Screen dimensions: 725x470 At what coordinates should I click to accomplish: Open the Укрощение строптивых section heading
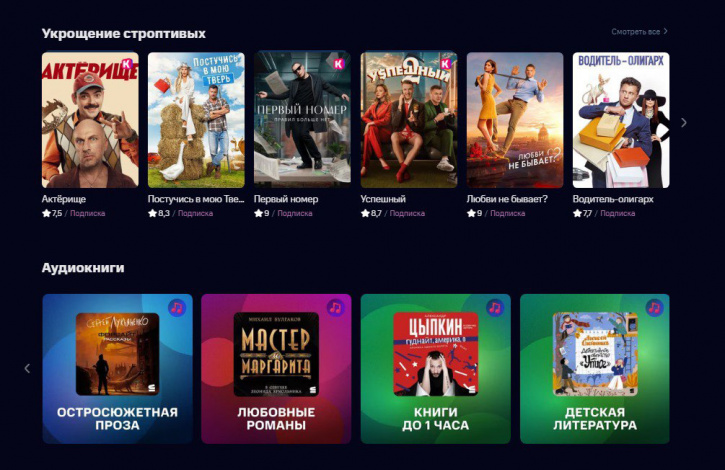coord(123,34)
